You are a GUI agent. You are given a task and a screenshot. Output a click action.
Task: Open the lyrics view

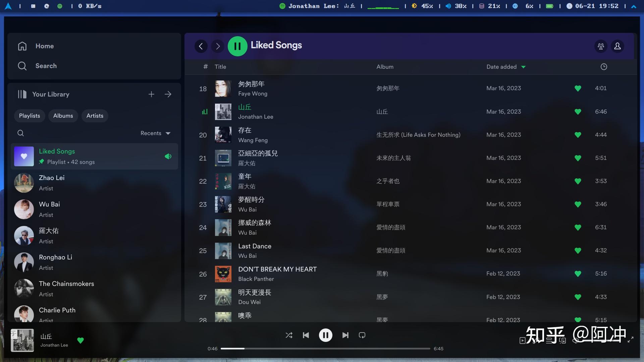534,341
